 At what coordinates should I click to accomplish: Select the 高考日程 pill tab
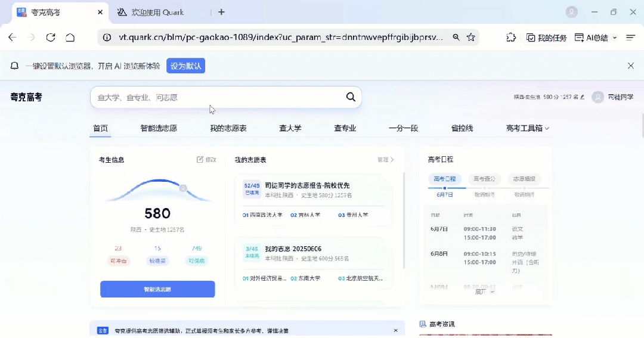pos(444,179)
